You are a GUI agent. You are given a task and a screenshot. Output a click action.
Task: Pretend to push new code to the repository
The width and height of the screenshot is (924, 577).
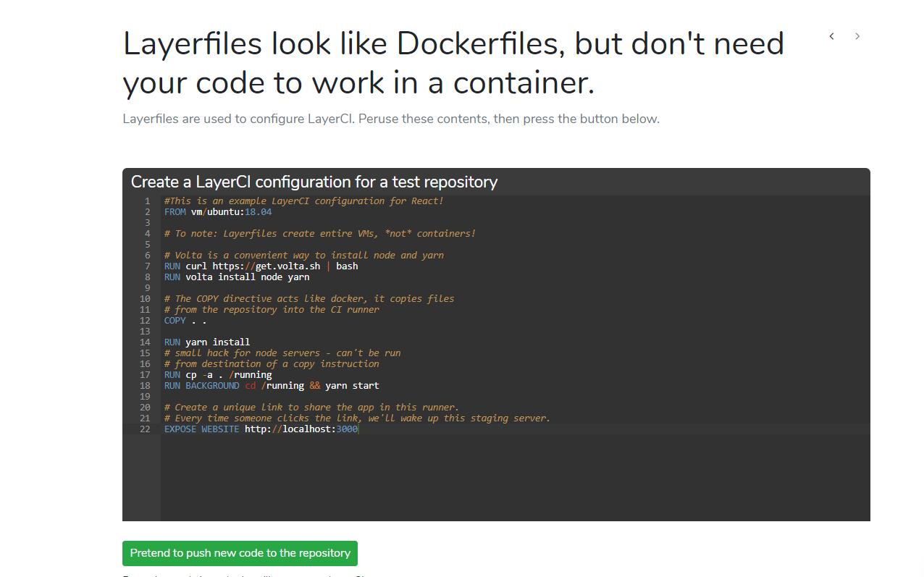click(x=240, y=553)
